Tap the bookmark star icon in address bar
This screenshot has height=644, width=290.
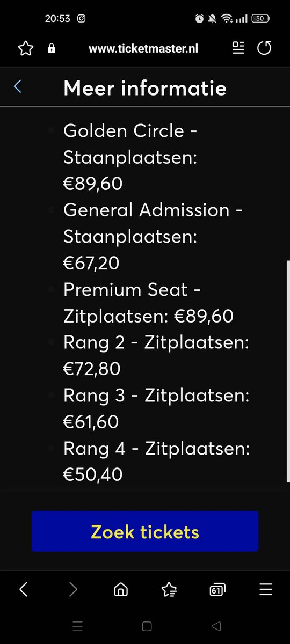coord(26,49)
